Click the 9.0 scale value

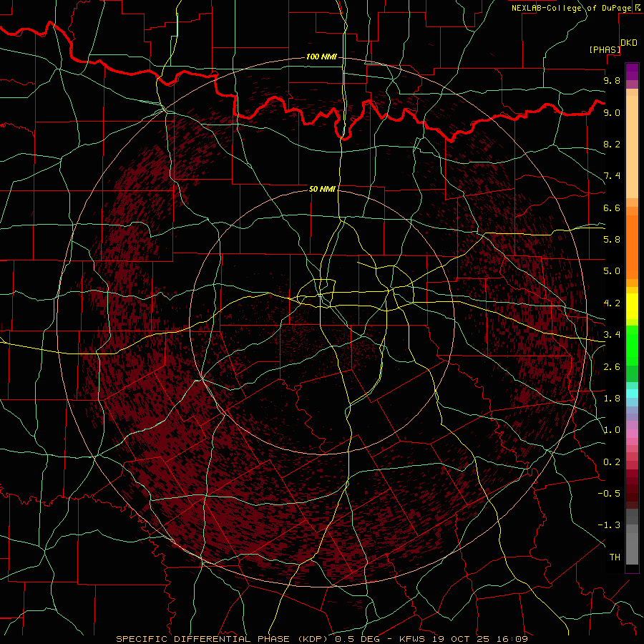tap(612, 112)
